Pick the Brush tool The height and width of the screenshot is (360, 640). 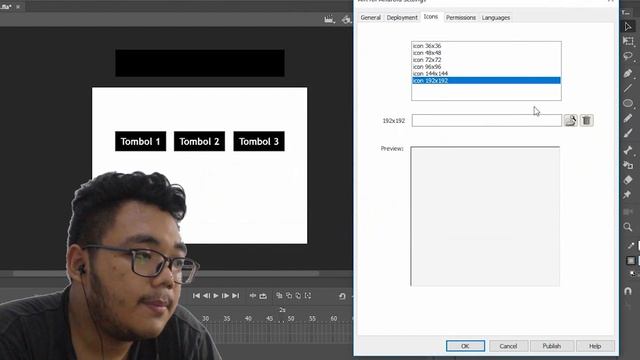point(628,133)
